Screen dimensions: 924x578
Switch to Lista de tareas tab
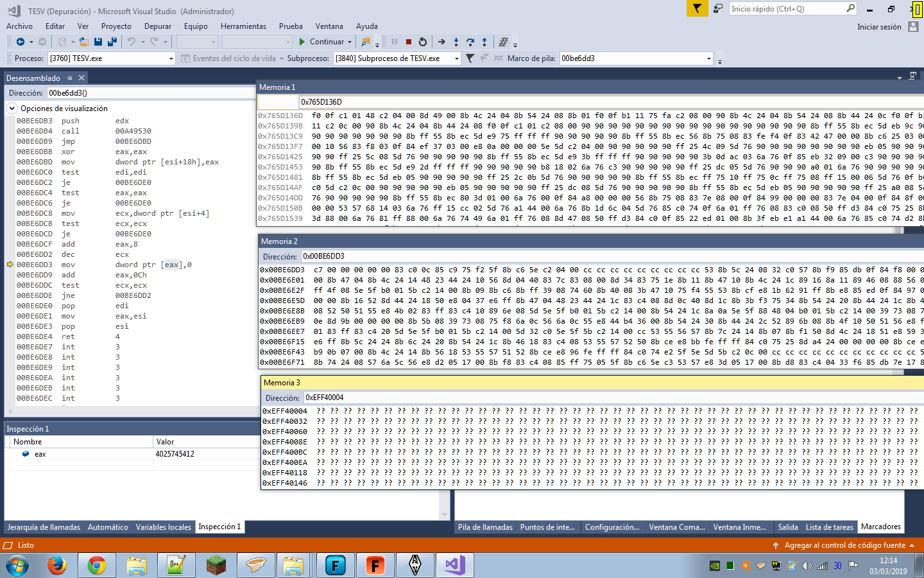click(x=830, y=527)
